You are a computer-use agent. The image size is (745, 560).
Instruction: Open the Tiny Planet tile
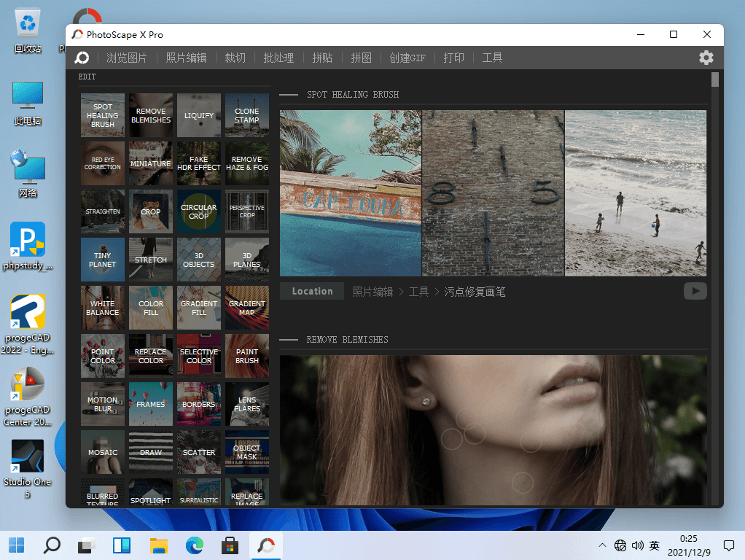(103, 260)
